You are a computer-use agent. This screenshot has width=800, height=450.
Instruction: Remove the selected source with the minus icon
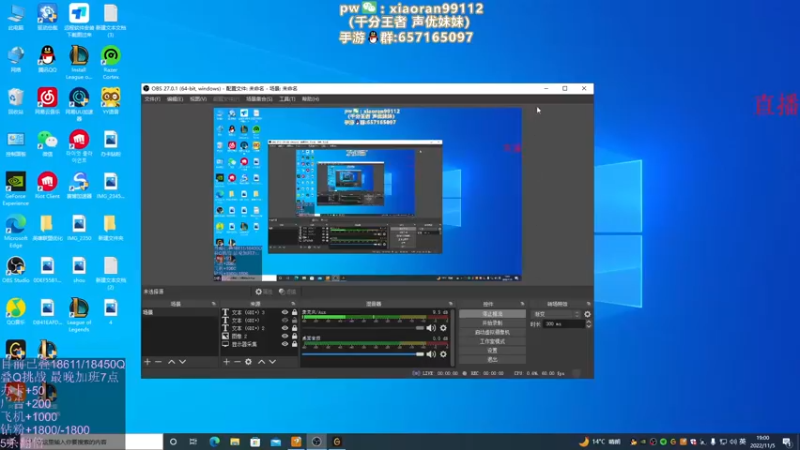[x=237, y=362]
